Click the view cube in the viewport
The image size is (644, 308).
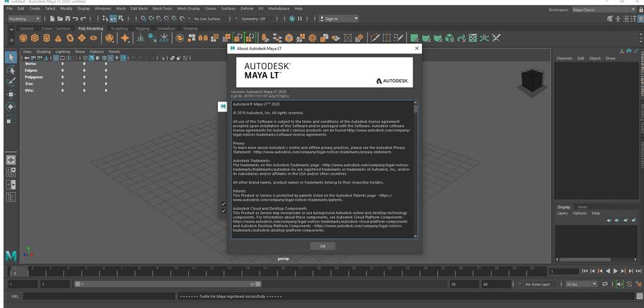pyautogui.click(x=533, y=81)
